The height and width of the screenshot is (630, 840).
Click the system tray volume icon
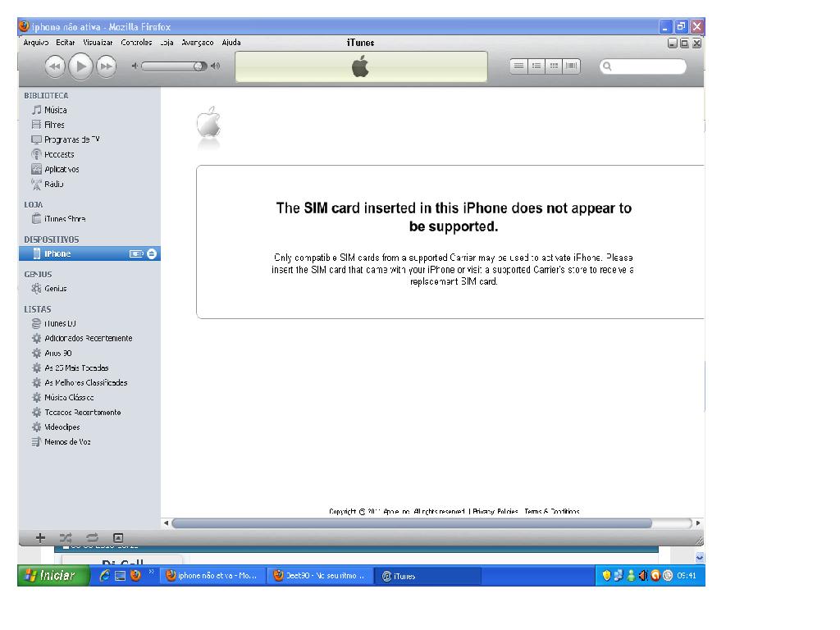tap(643, 576)
